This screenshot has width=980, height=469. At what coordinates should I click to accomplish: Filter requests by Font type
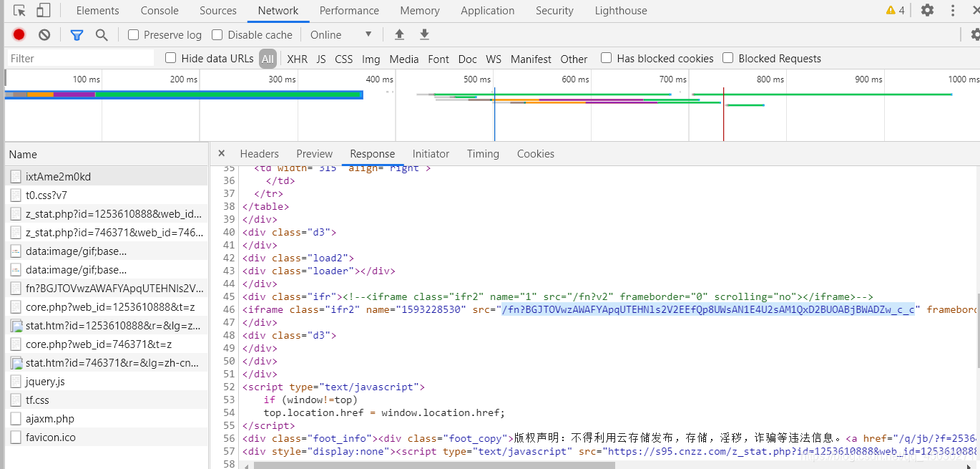(x=438, y=59)
